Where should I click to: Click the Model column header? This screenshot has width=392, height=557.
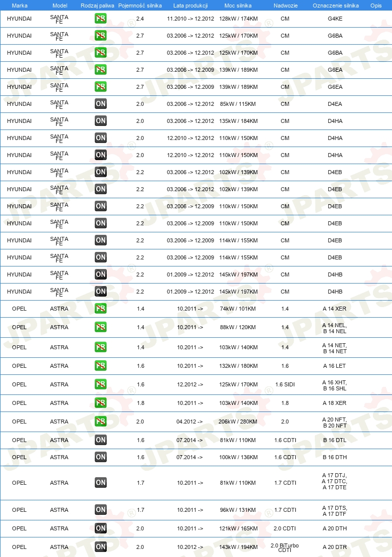60,6
